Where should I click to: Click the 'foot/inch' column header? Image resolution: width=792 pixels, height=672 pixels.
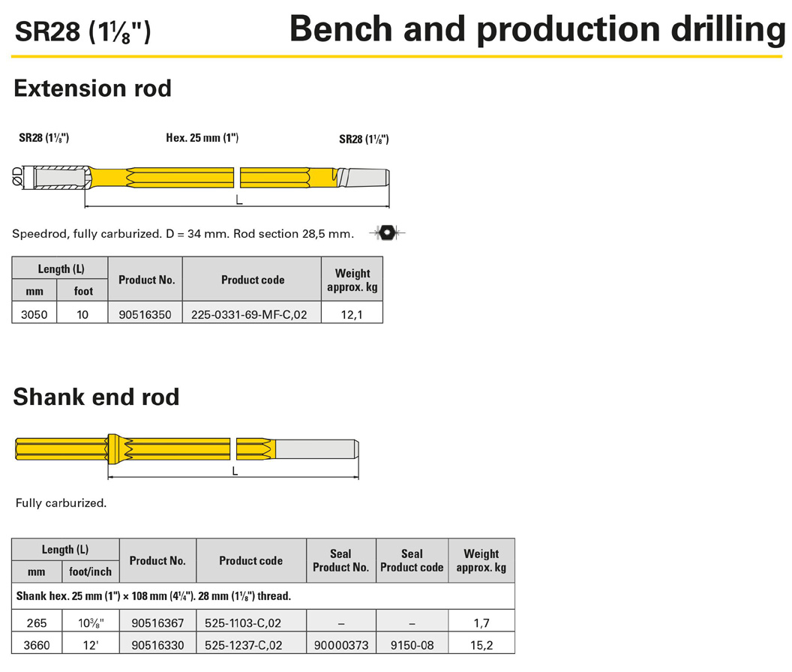tap(91, 571)
